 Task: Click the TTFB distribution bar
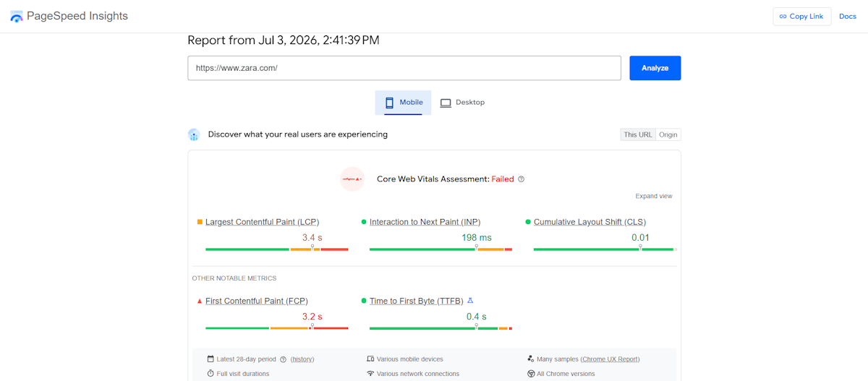[x=441, y=328]
